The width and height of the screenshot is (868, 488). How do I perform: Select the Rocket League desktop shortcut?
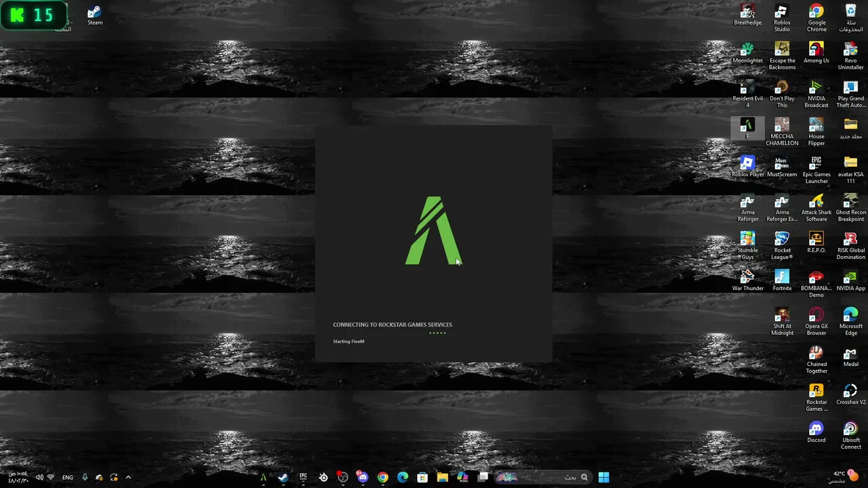point(782,246)
